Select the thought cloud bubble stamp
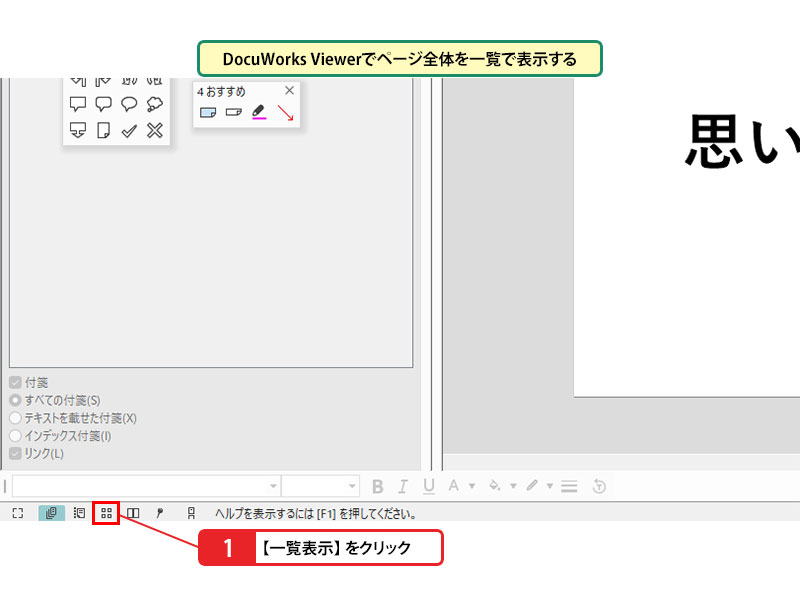Viewport: 800px width, 600px height. coord(155,104)
